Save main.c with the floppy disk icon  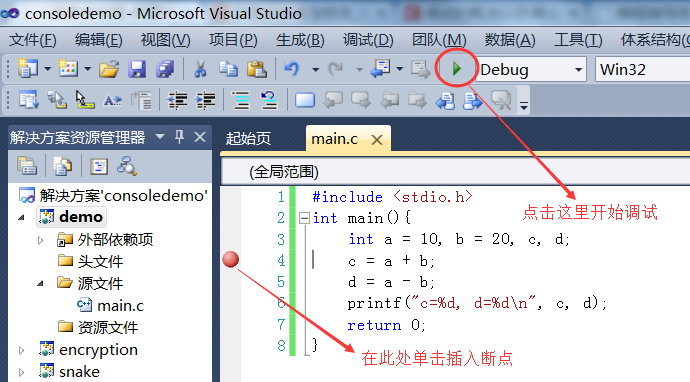pyautogui.click(x=137, y=69)
